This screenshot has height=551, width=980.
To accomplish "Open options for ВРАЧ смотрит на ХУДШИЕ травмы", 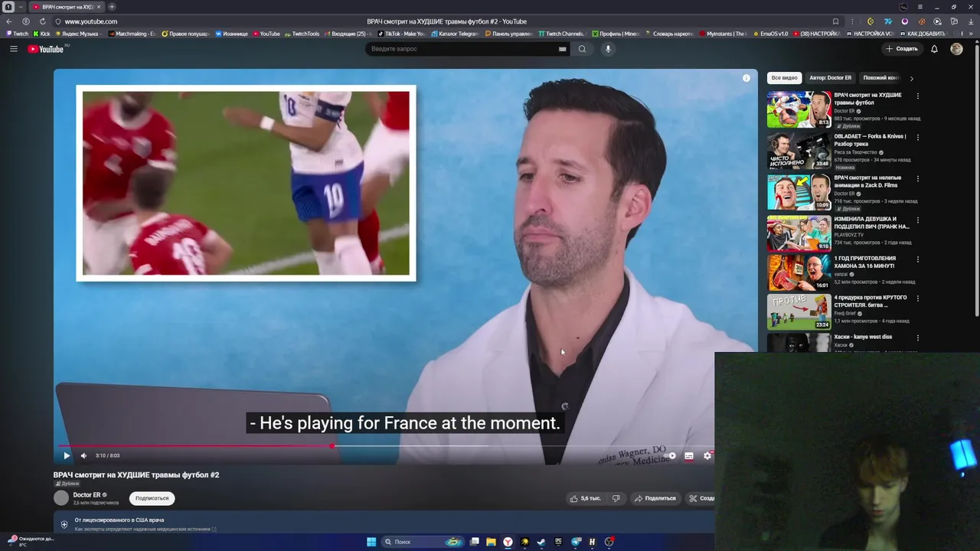I will click(917, 96).
